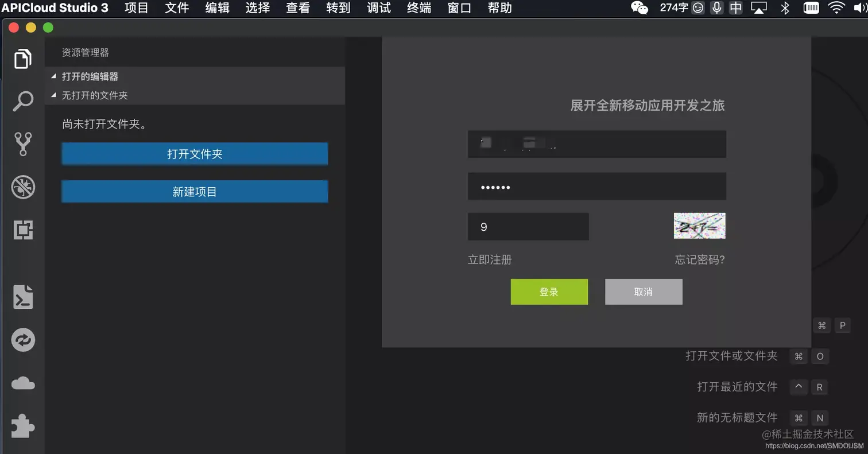
Task: Click the puzzle piece module icon
Action: click(23, 426)
